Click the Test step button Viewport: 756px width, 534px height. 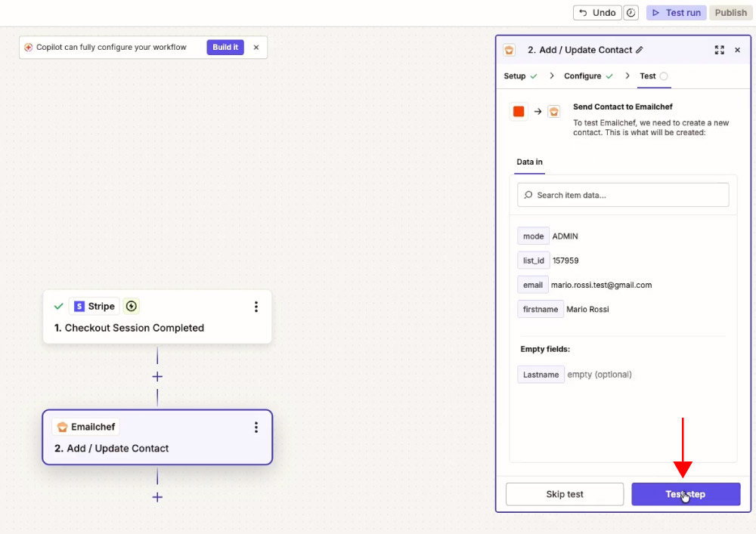(686, 495)
